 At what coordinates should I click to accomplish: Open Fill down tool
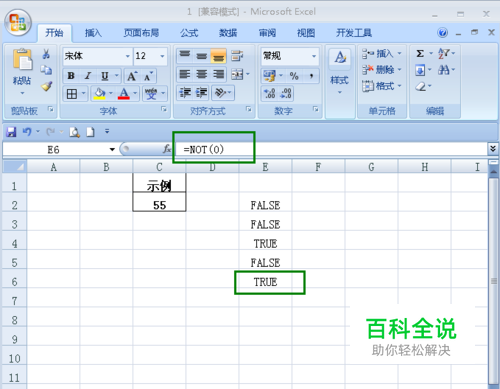[420, 70]
